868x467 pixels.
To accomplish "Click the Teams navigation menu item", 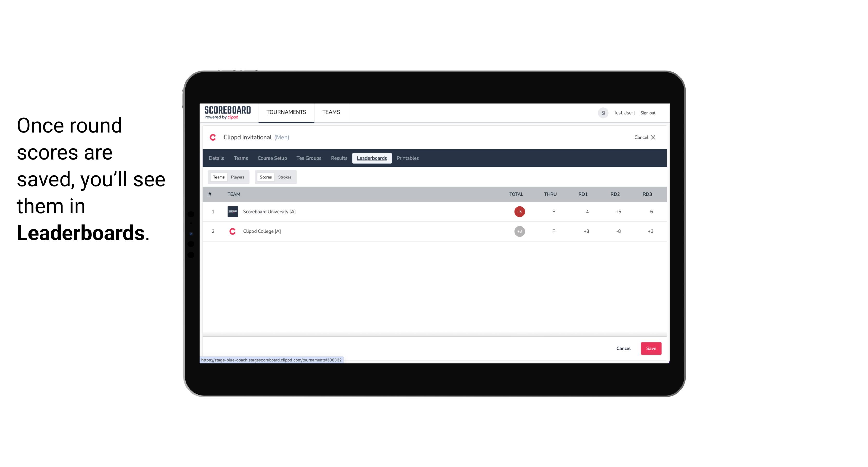I will pyautogui.click(x=241, y=158).
